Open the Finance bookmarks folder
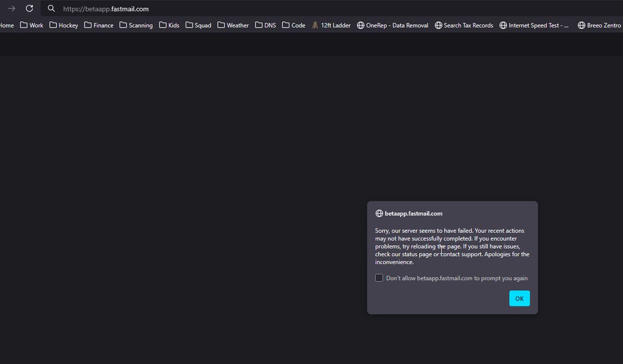The image size is (623, 364). coord(99,25)
